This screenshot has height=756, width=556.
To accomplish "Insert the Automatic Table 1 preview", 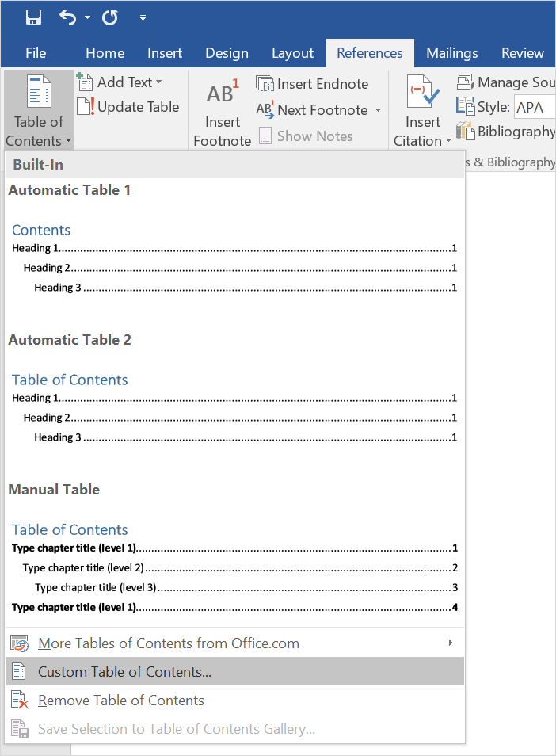I will 234,258.
